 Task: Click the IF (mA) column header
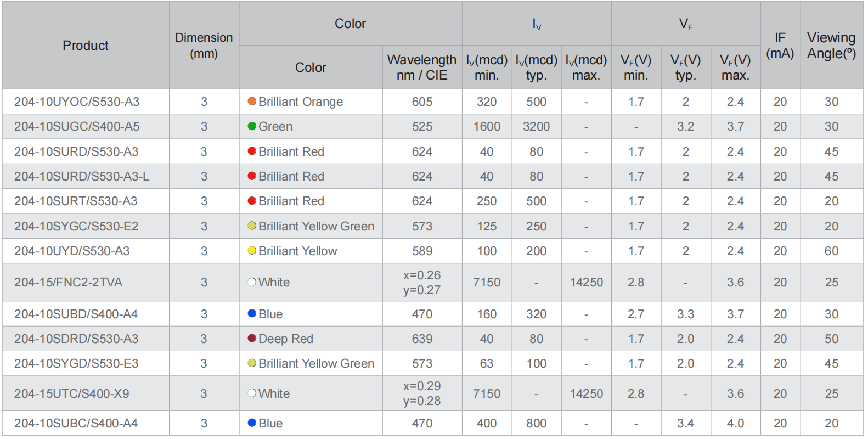[x=780, y=46]
